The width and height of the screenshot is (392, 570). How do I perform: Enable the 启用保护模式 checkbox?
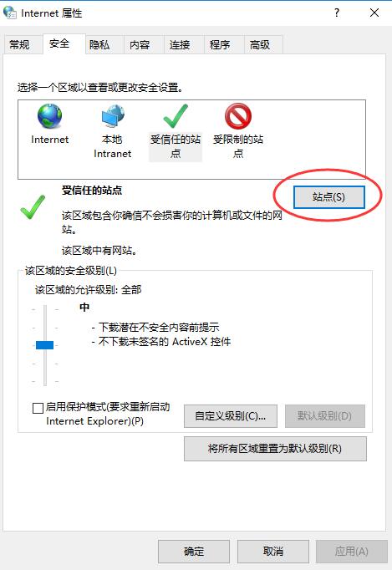pyautogui.click(x=38, y=408)
